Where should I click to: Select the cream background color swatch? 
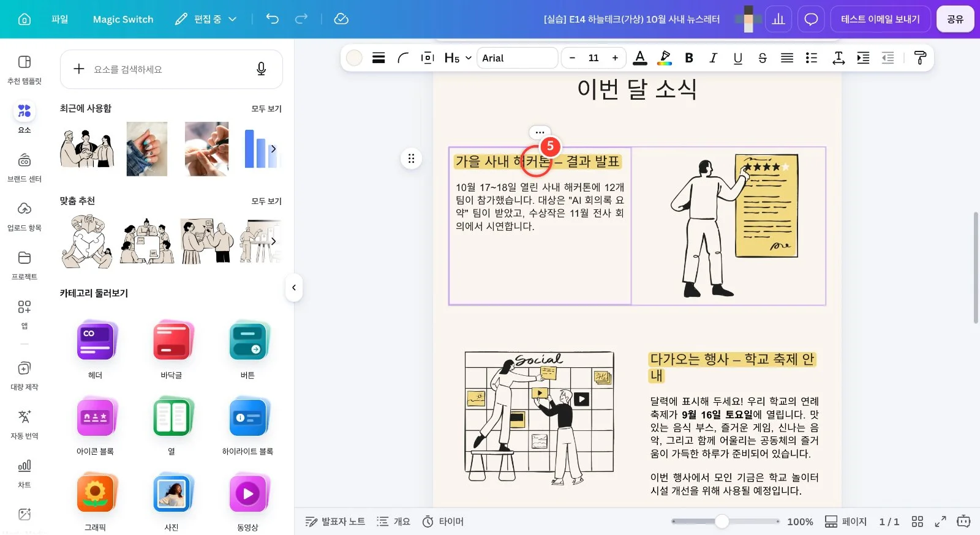354,58
